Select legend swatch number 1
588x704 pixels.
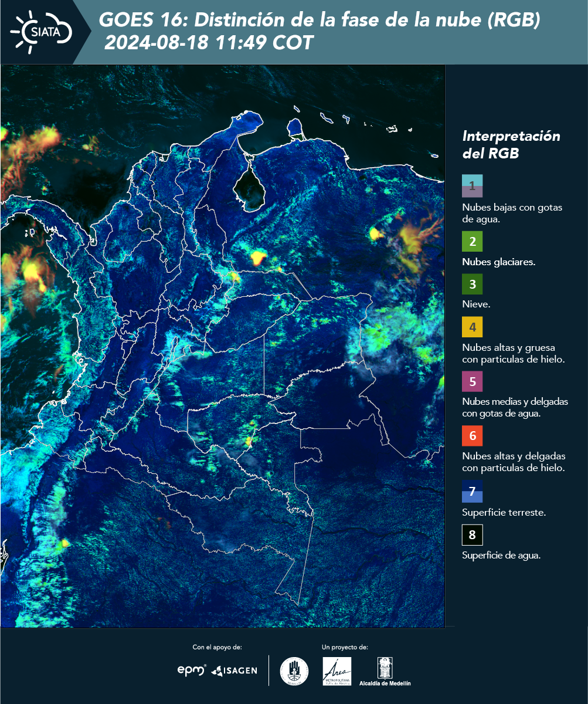click(x=472, y=185)
